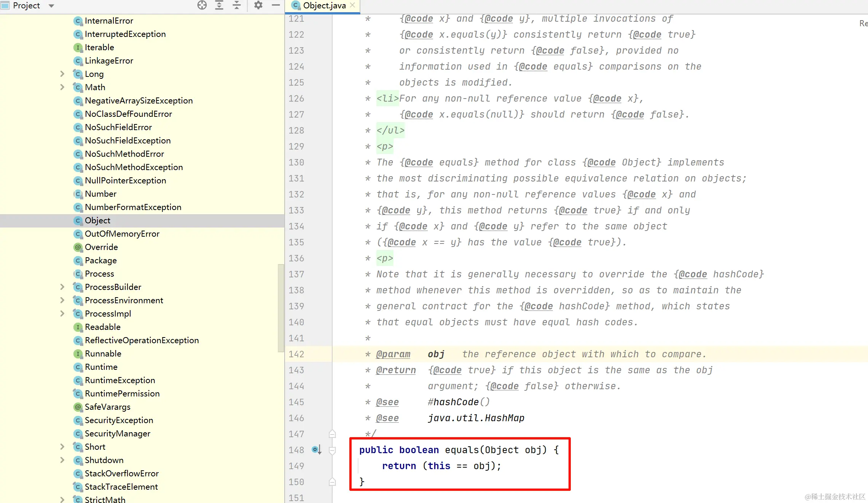The width and height of the screenshot is (868, 503).
Task: Click line number 142 in the gutter
Action: pyautogui.click(x=296, y=354)
